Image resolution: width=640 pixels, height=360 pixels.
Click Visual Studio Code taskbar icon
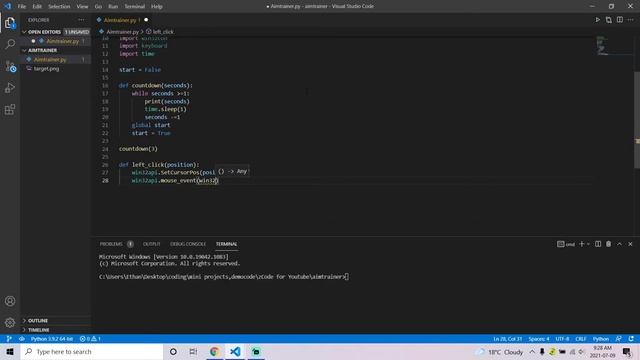click(x=235, y=351)
